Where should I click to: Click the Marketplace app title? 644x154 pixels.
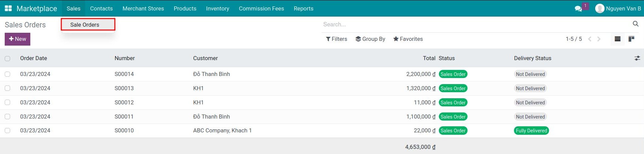coord(37,8)
